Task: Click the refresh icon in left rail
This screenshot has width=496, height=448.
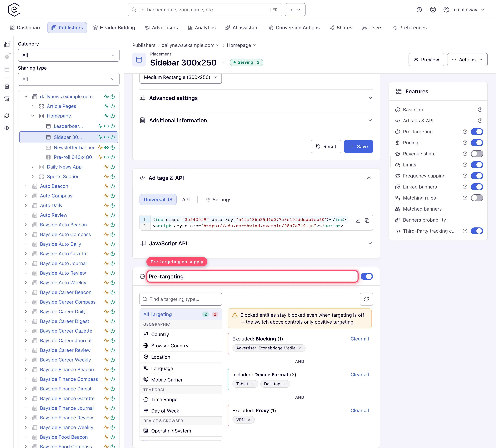Action: 7,116
